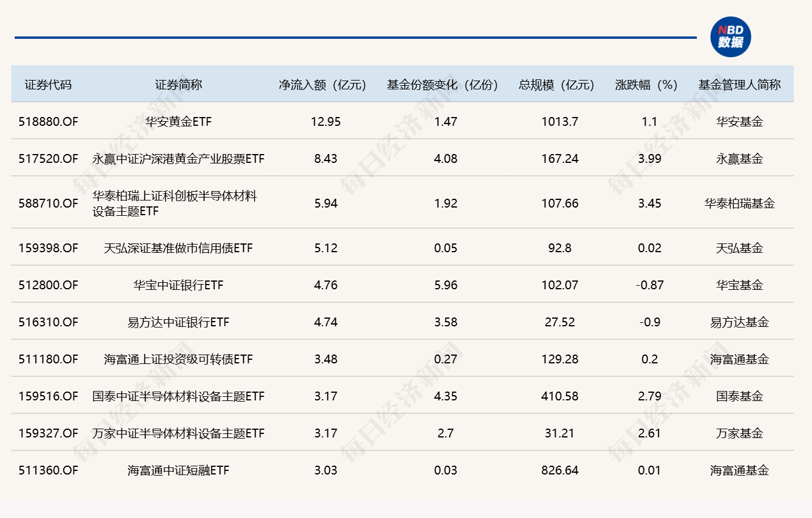The height and width of the screenshot is (518, 812).
Task: Click the 易方达基金 manager cell
Action: coord(740,322)
